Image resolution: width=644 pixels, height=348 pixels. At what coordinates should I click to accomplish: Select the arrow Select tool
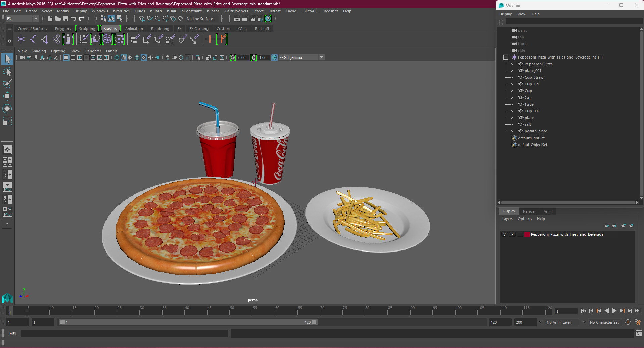pos(7,59)
